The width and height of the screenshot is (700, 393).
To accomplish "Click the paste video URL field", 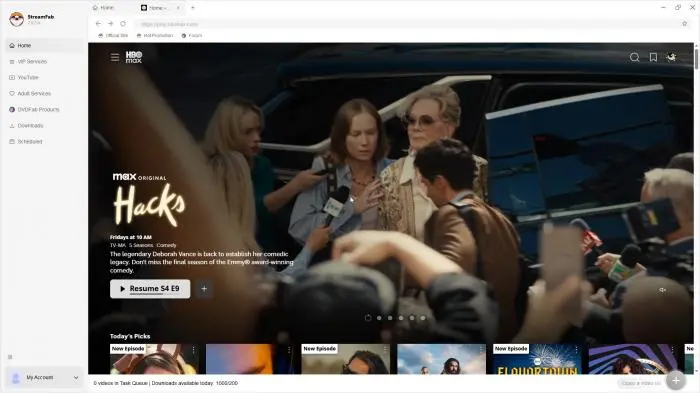I will 641,383.
